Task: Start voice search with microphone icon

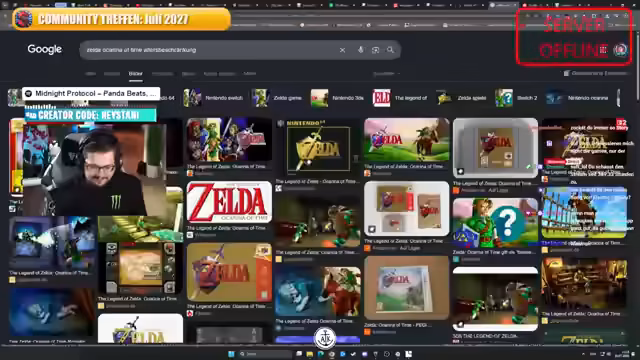Action: click(x=360, y=50)
